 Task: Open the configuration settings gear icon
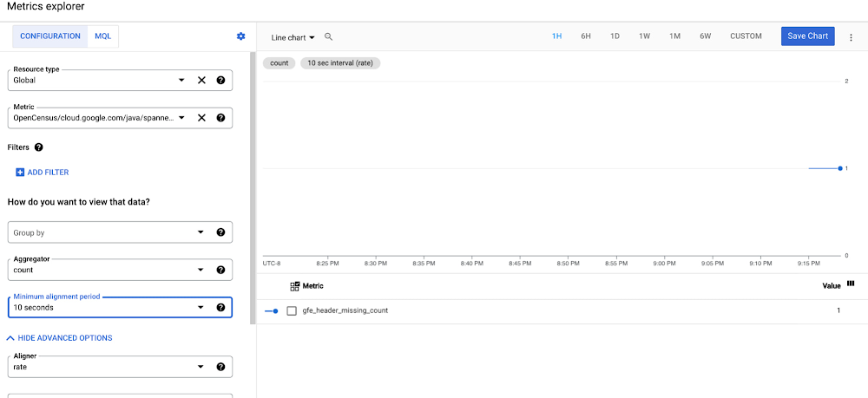(240, 36)
